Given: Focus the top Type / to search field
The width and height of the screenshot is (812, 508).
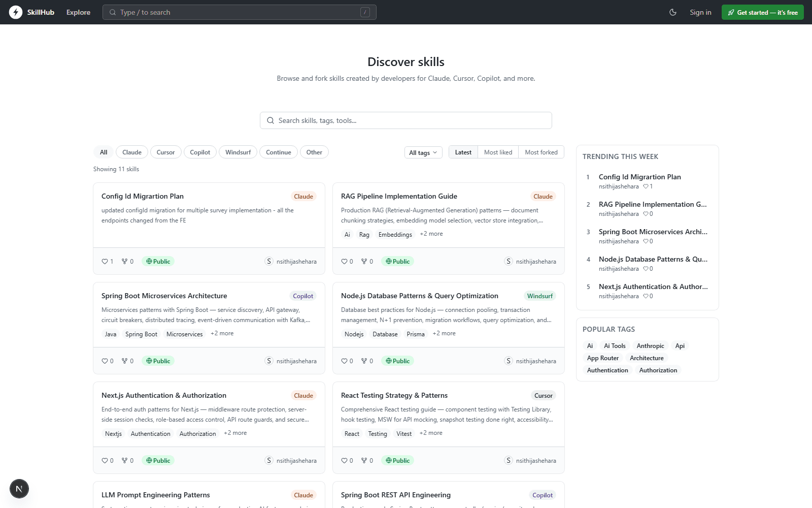Looking at the screenshot, I should coord(240,12).
